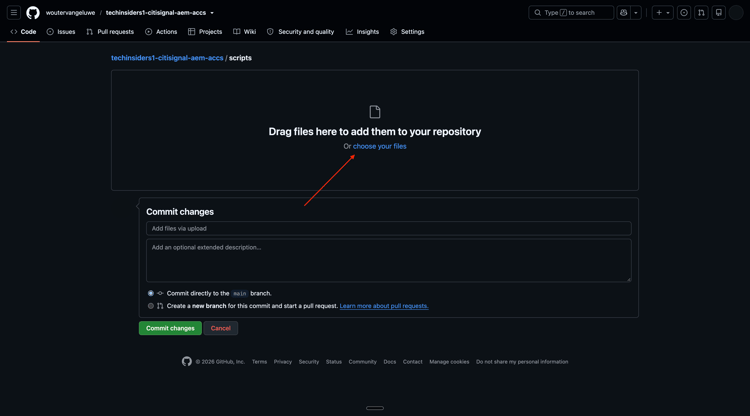
Task: Switch to the Actions tab
Action: click(x=161, y=32)
